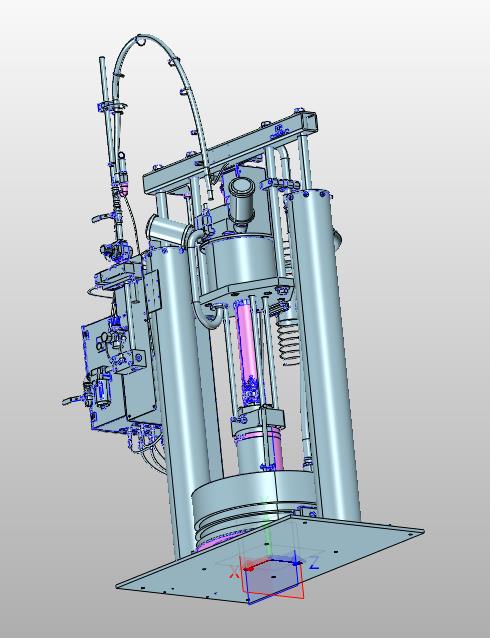Select the top rectangular crossbeam
The height and width of the screenshot is (638, 490).
[229, 154]
